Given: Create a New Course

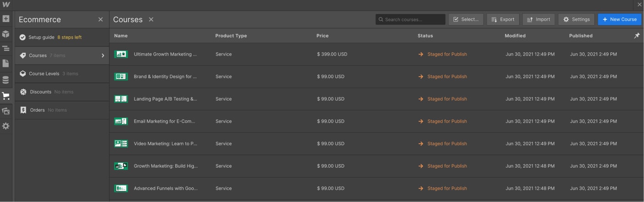Looking at the screenshot, I should click(620, 19).
